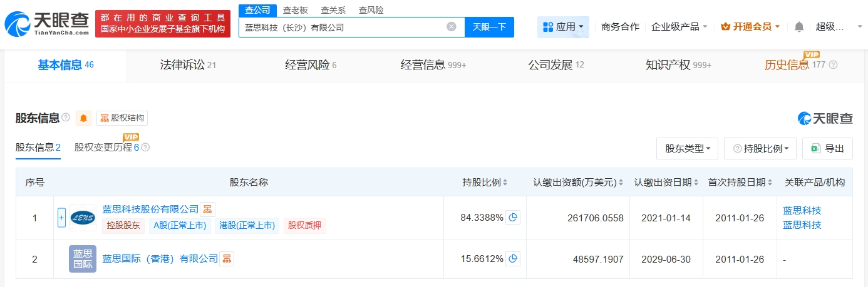Open the 持股比例 filter dropdown
The width and height of the screenshot is (868, 287).
pyautogui.click(x=760, y=149)
